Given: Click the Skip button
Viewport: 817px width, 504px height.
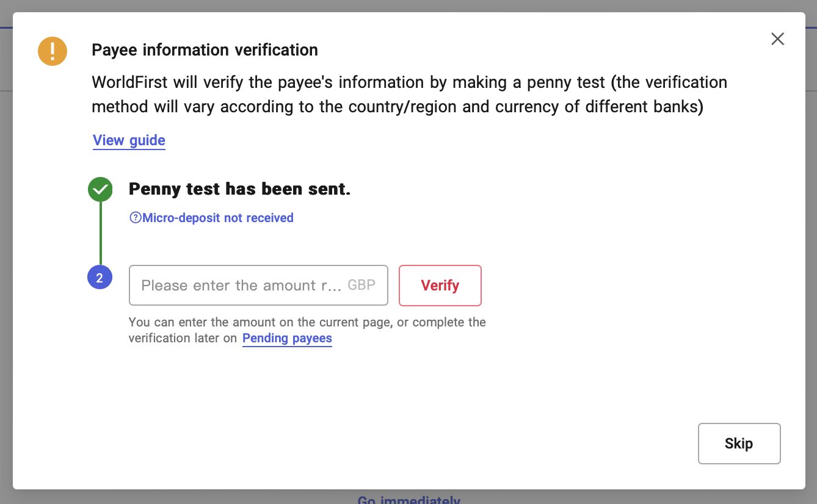Looking at the screenshot, I should pyautogui.click(x=739, y=444).
